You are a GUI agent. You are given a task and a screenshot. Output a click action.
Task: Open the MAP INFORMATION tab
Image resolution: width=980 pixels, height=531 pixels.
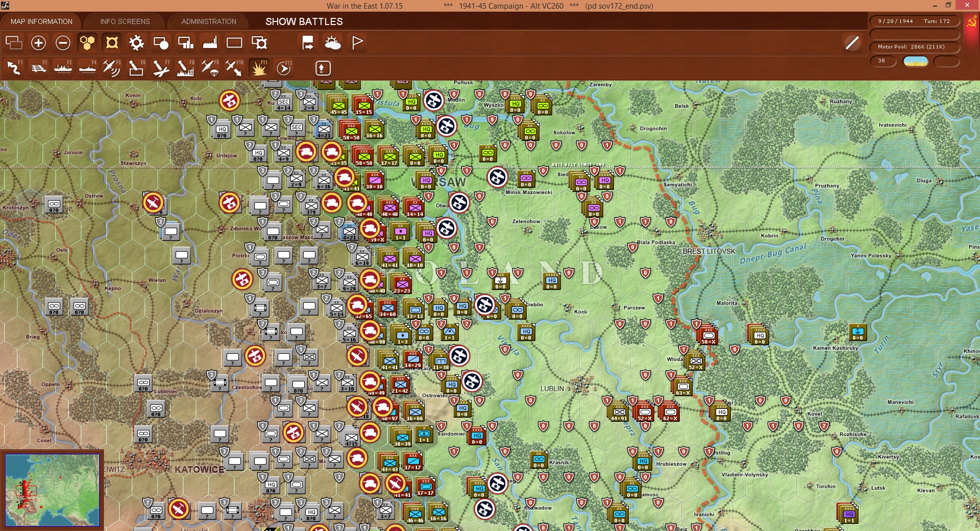tap(41, 21)
